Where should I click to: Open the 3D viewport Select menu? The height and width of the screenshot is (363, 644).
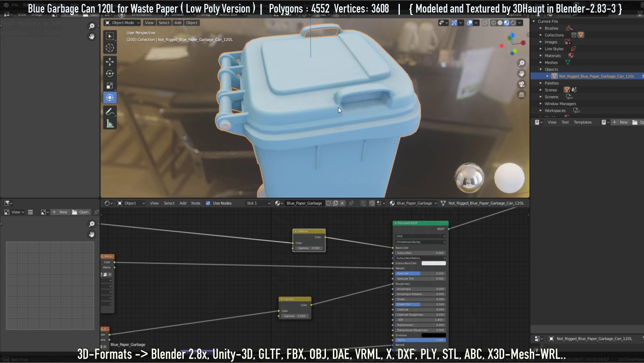point(164,23)
